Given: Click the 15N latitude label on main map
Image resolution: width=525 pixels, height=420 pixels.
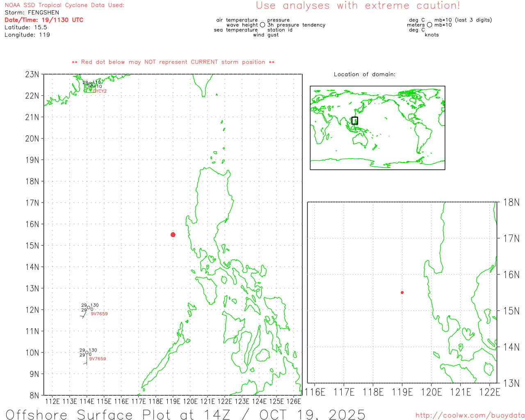Looking at the screenshot, I should [32, 245].
